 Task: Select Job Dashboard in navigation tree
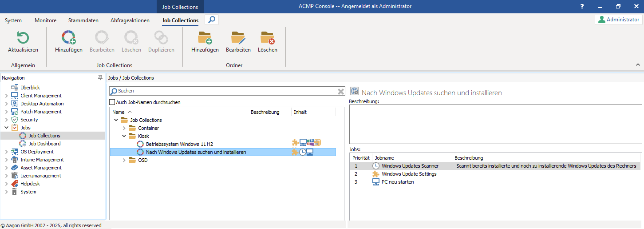(44, 144)
